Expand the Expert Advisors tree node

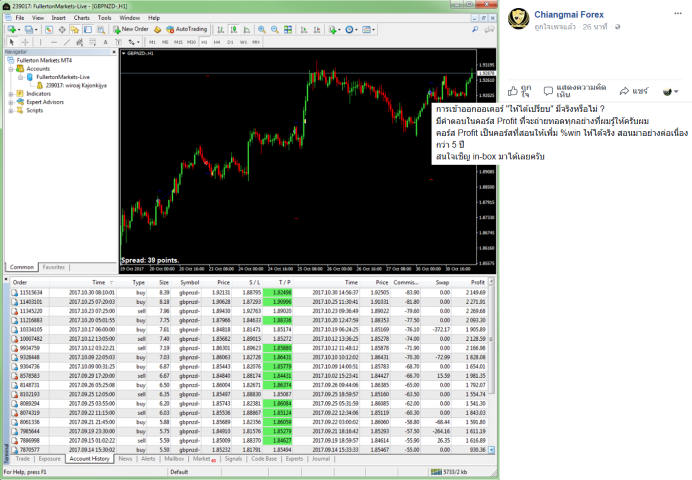(x=11, y=102)
